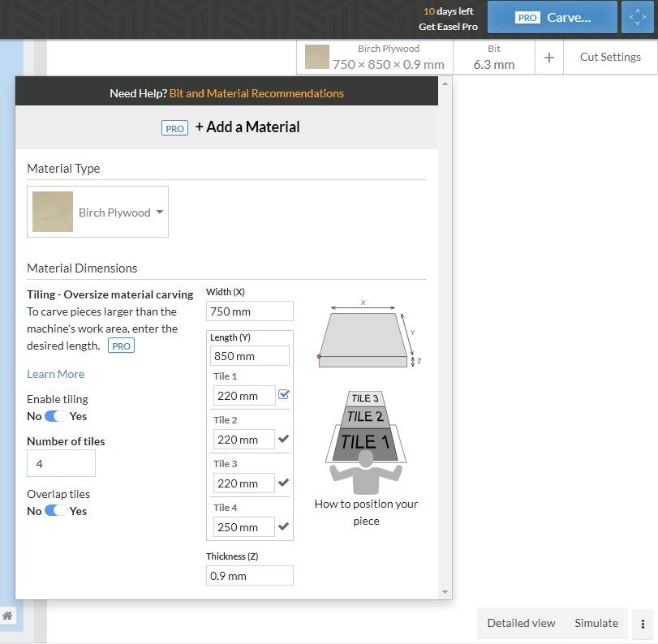
Task: Uncheck the Tile 1 checkbox
Action: (284, 394)
